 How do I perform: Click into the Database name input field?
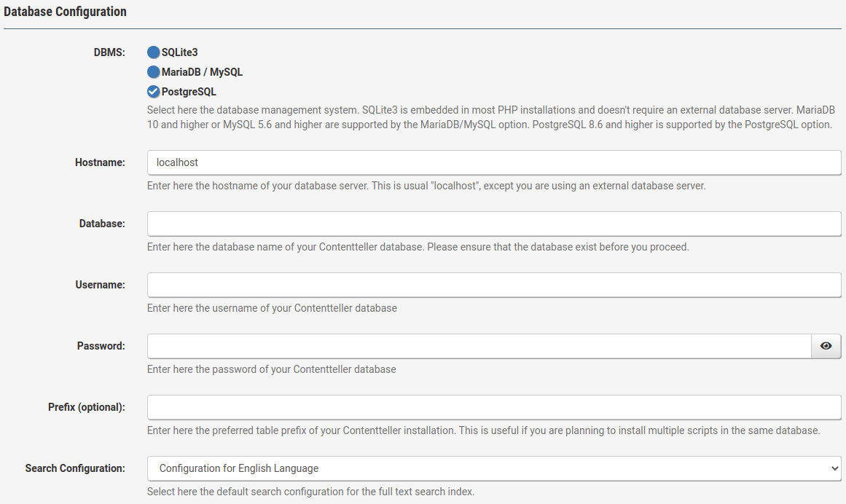click(494, 224)
